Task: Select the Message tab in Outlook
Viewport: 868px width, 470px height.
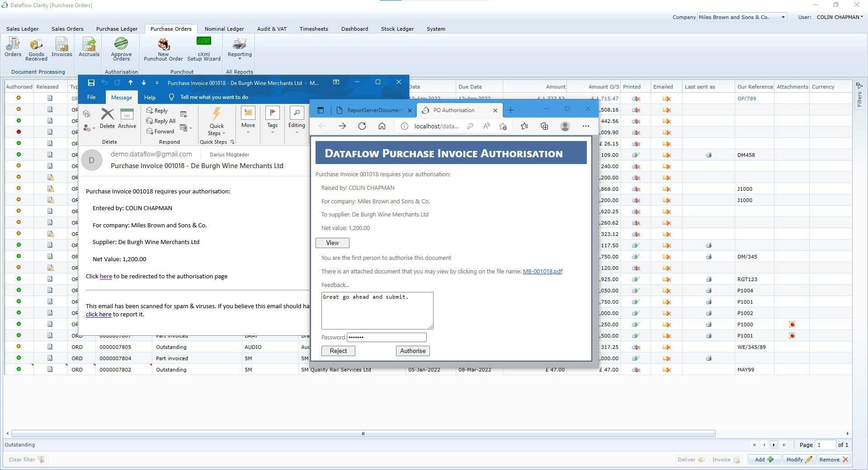Action: (122, 97)
